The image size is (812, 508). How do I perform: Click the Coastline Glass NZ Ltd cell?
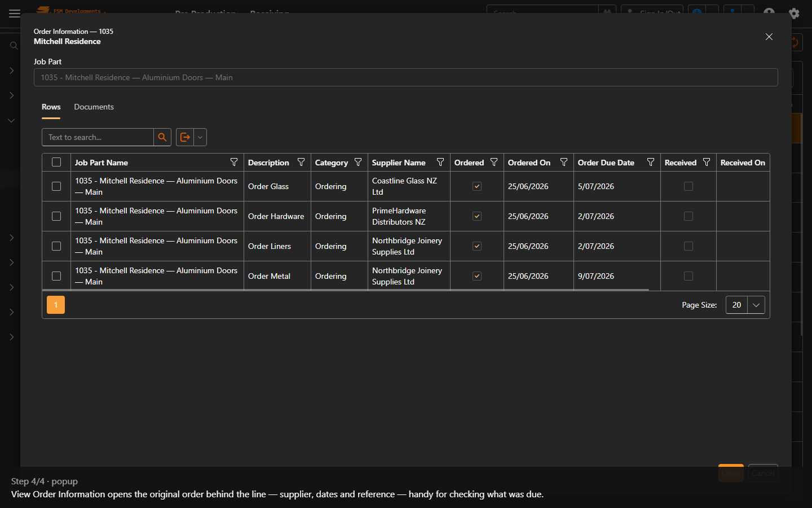coord(409,186)
